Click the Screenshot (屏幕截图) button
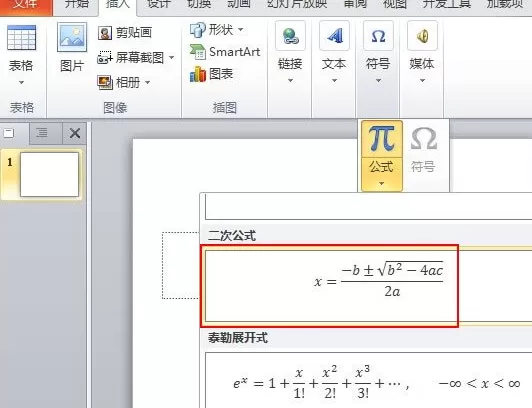This screenshot has width=532, height=408. (131, 58)
